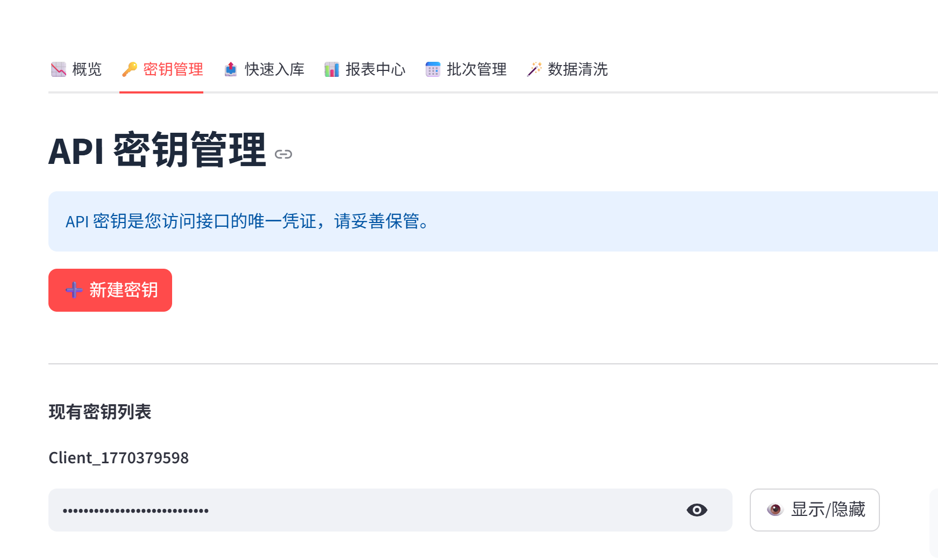Open the 批次管理 section
Screen dimensions: 938x560
click(x=466, y=69)
